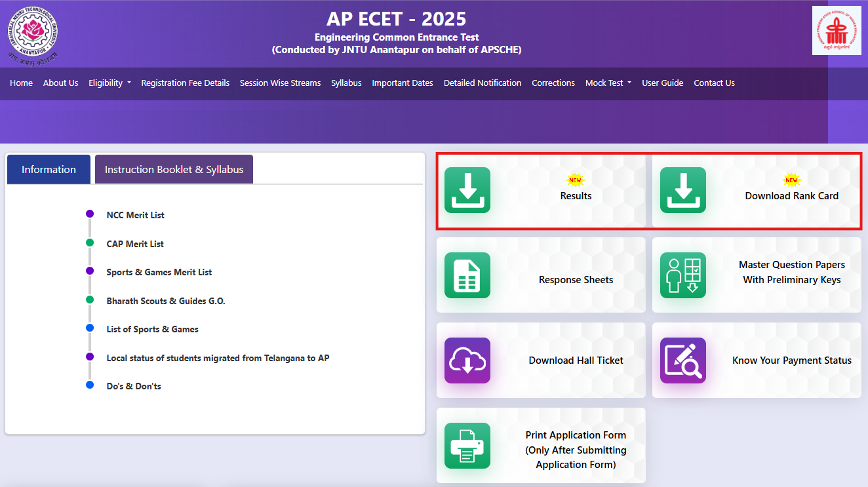
Task: View Important Dates page
Action: click(403, 83)
